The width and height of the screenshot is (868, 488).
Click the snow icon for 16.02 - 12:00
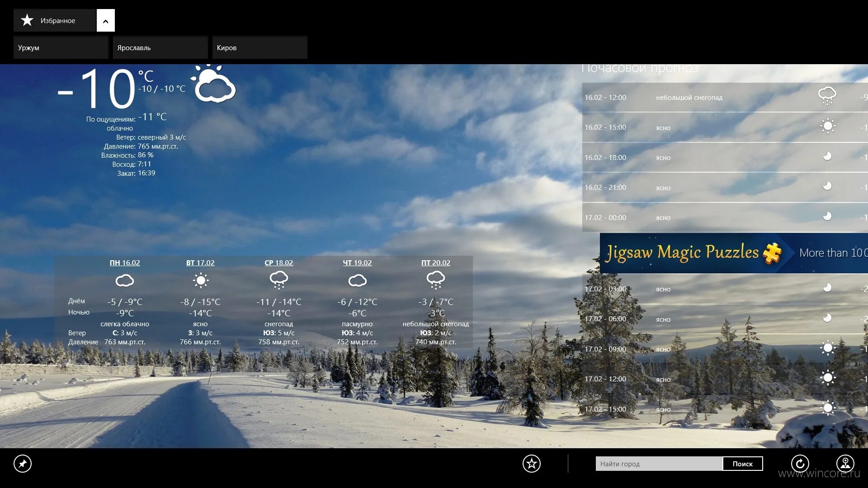coord(827,96)
